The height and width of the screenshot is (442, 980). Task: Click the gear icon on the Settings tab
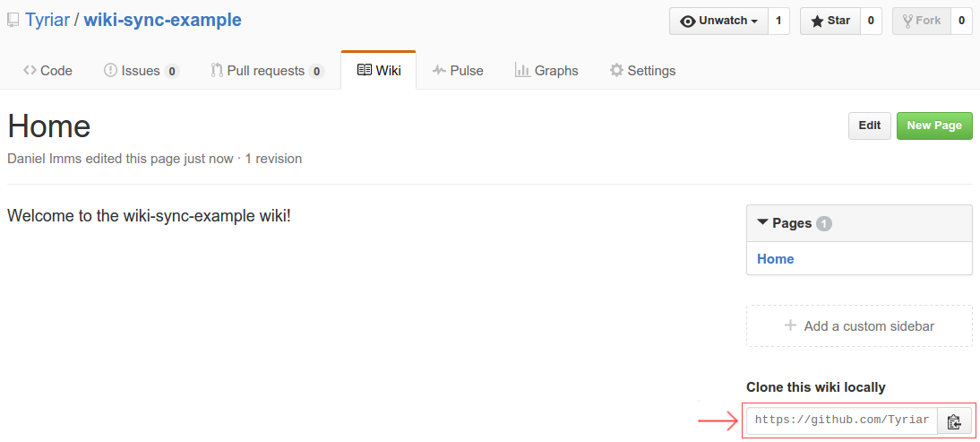(x=616, y=70)
